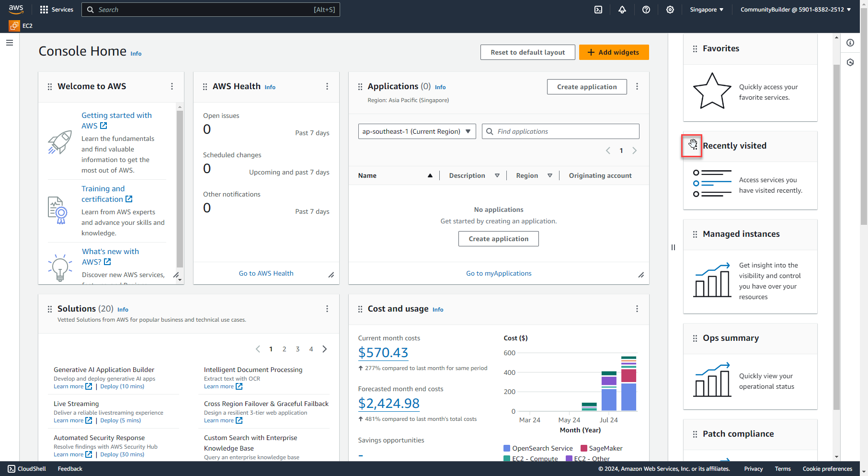Click the Find applications search field
Image resolution: width=868 pixels, height=476 pixels.
(x=560, y=131)
